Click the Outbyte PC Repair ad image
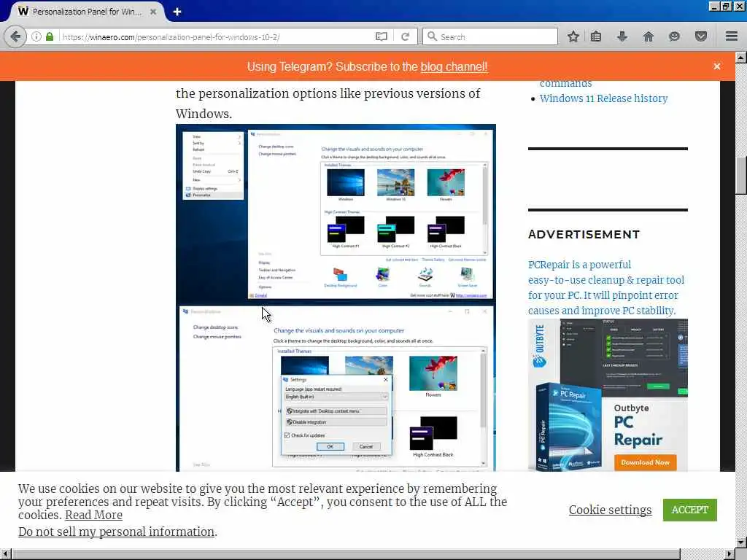Viewport: 747px width, 560px height. (x=608, y=395)
